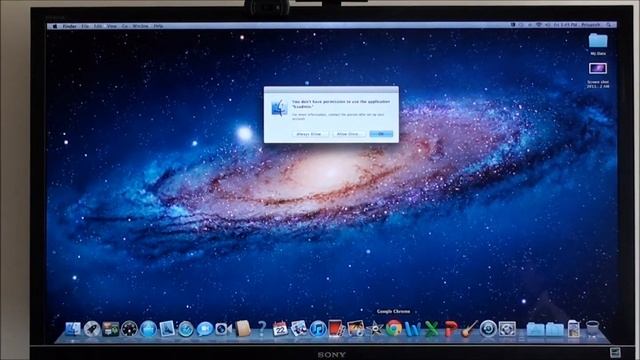Open the Dashboard gauge icon

pos(129,329)
